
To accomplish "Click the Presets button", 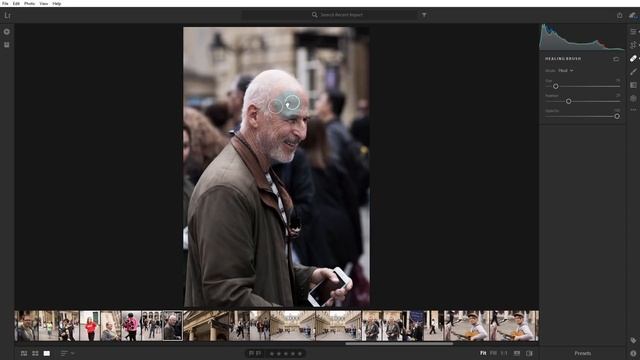I will coord(582,353).
